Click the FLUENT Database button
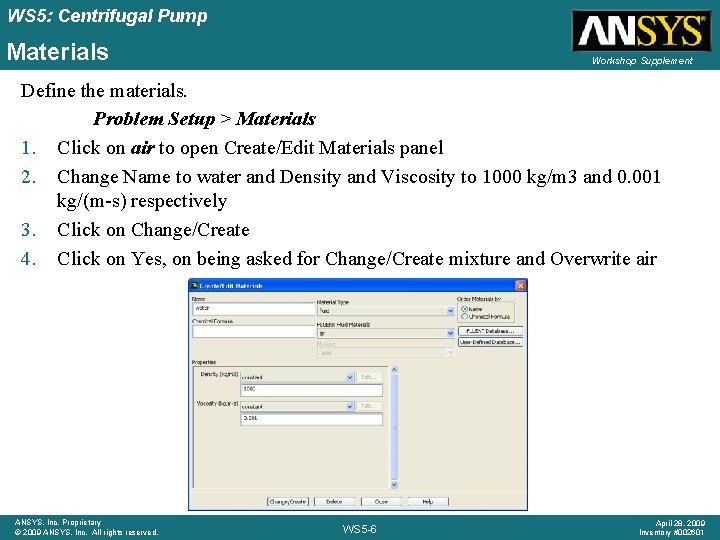720x540 pixels. click(490, 331)
